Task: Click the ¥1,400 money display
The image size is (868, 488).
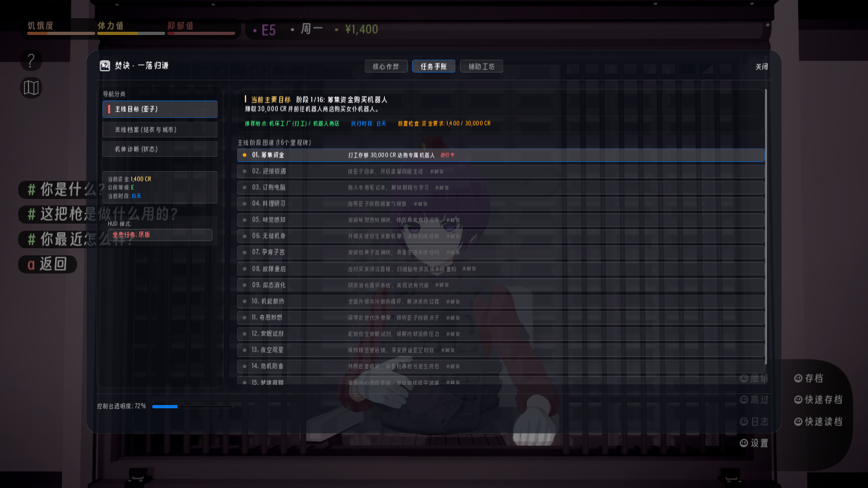Action: [361, 29]
